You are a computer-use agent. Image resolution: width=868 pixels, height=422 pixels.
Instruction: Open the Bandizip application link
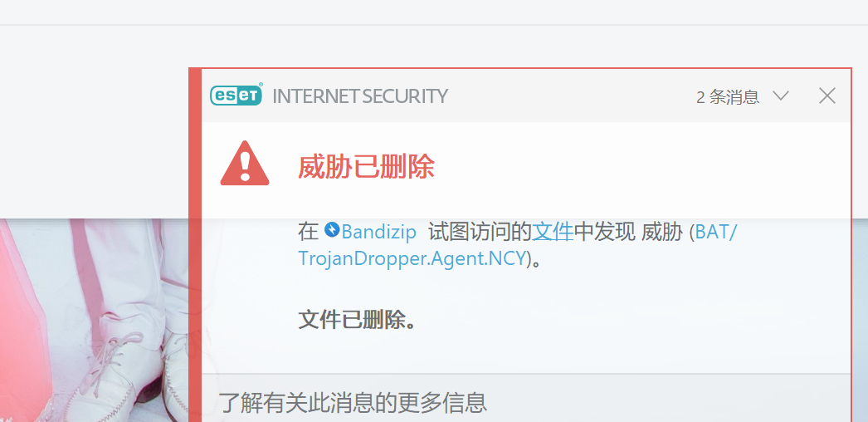378,232
